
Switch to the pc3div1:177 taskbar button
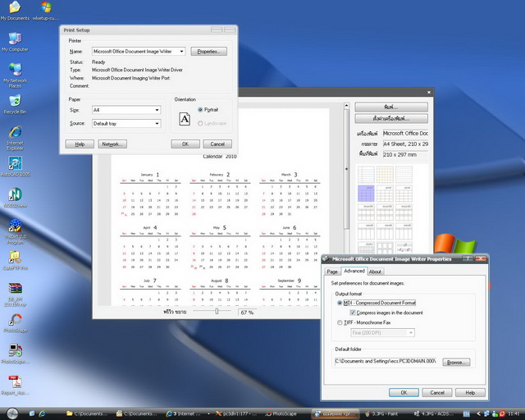[237, 413]
